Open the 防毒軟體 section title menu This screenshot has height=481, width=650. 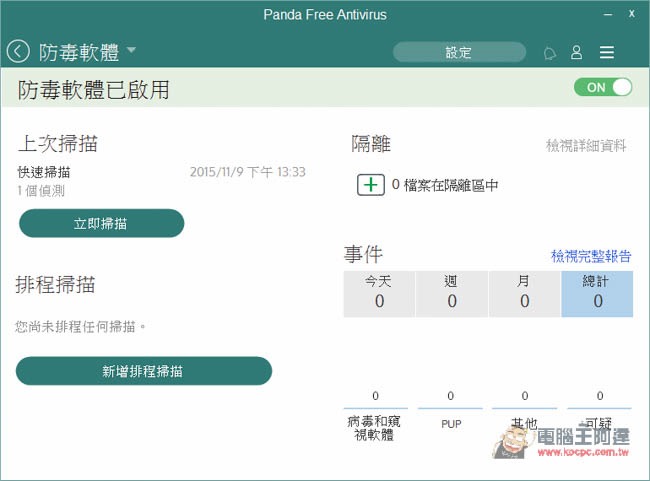(x=79, y=53)
